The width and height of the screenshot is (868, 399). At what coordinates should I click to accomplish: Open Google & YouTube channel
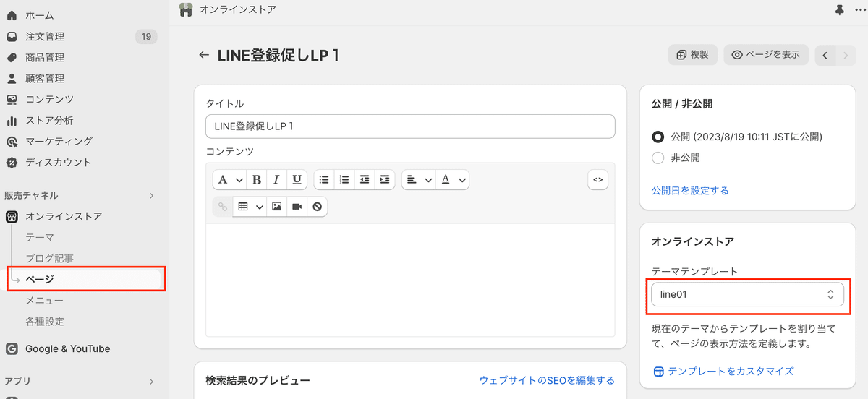click(67, 348)
